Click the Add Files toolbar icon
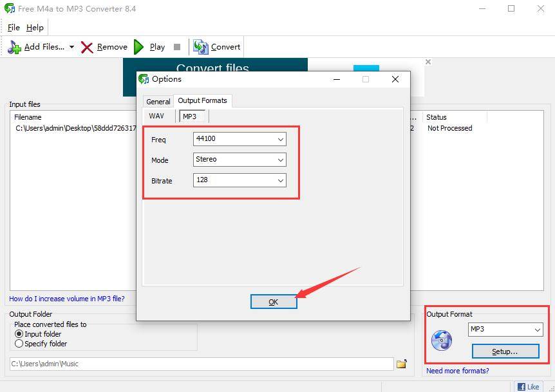The height and width of the screenshot is (392, 555). (x=15, y=47)
